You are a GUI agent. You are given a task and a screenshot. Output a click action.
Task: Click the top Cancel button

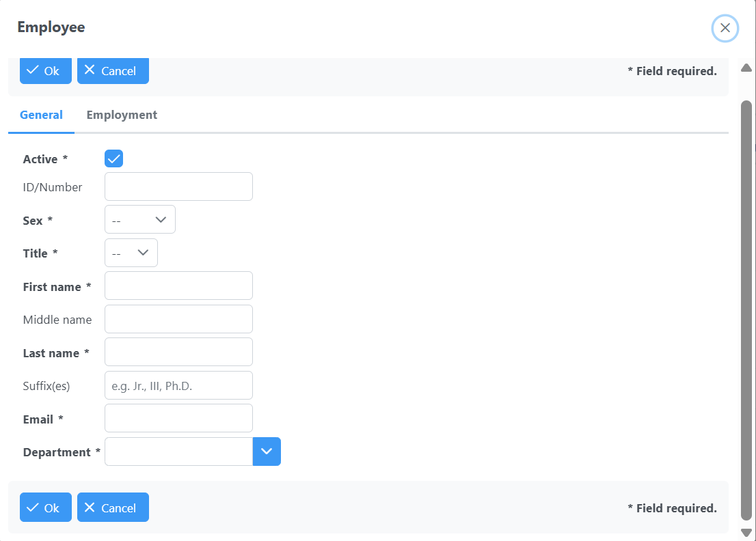[x=113, y=71]
